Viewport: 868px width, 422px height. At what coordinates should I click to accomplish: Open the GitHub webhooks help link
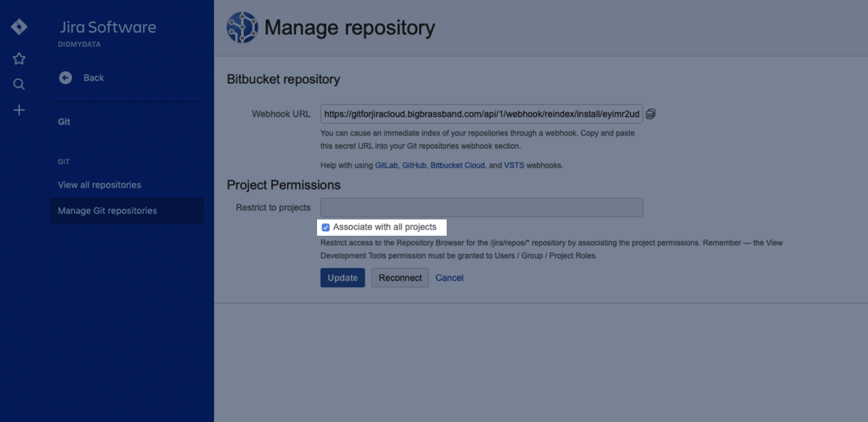point(414,165)
